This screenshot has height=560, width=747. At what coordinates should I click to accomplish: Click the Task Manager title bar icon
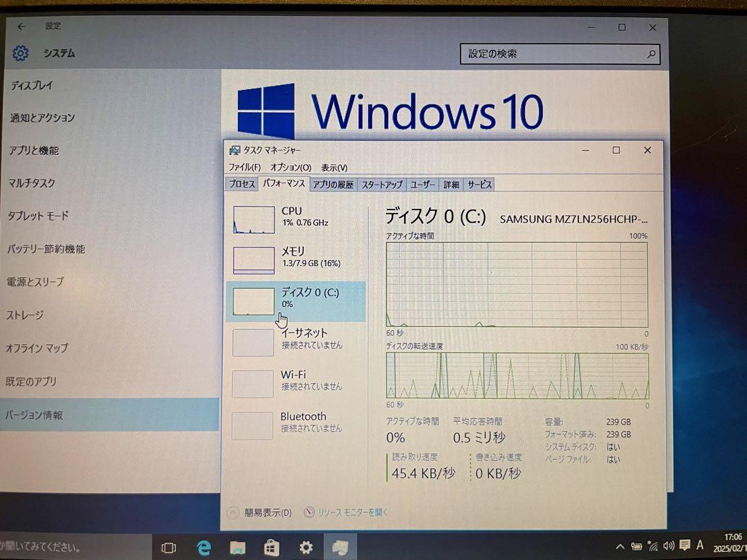(234, 151)
